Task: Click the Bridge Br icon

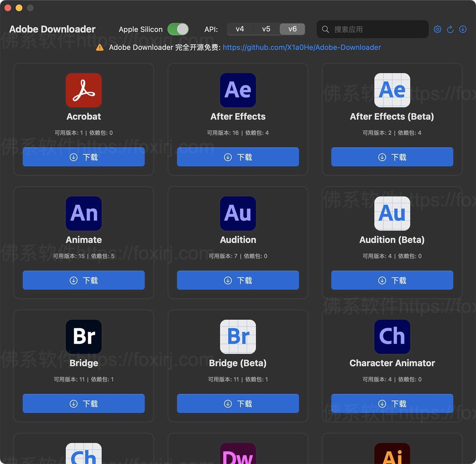Action: click(83, 337)
